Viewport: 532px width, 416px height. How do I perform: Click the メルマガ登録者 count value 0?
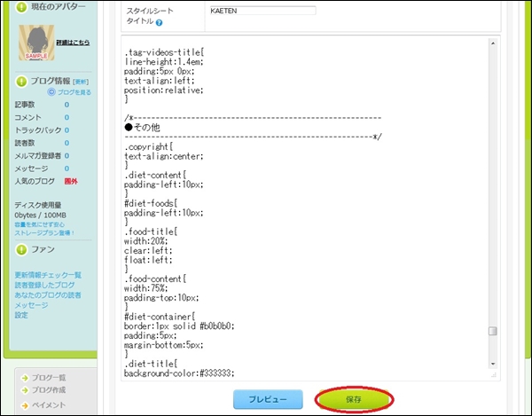[x=66, y=156]
